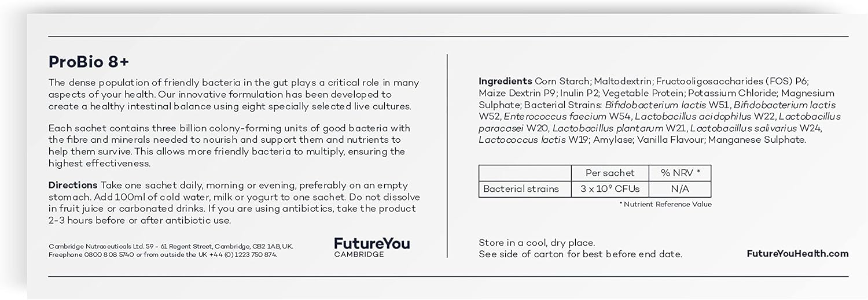The width and height of the screenshot is (868, 300).
Task: Click the FutureYou Cambridge logo
Action: (x=372, y=247)
